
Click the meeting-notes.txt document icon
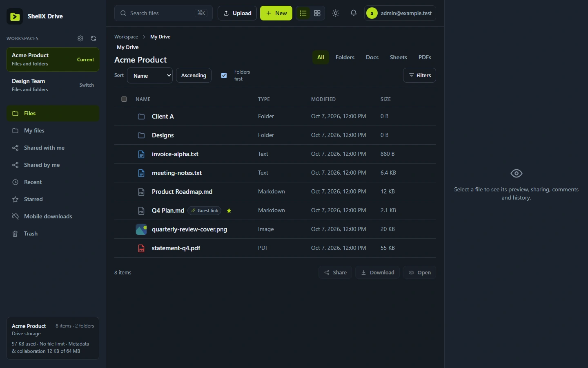(x=141, y=173)
